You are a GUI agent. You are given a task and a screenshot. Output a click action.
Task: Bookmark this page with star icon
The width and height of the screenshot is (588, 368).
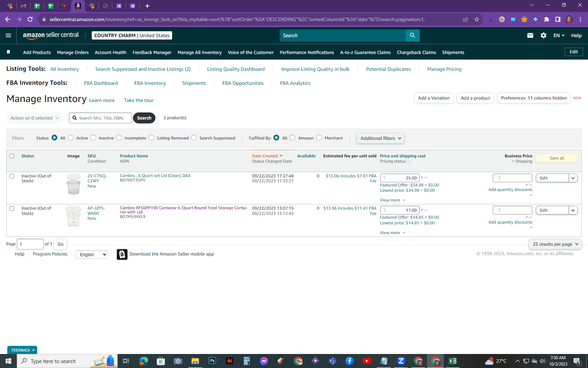click(x=476, y=19)
